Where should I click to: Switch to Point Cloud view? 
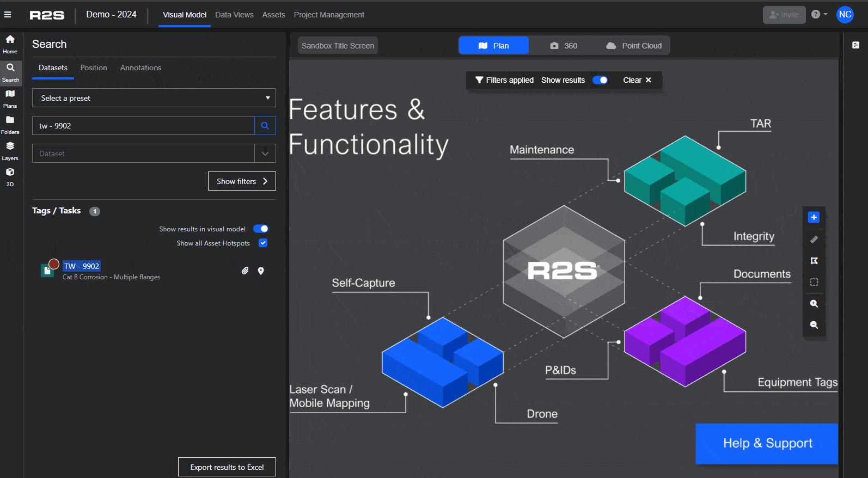(x=634, y=46)
